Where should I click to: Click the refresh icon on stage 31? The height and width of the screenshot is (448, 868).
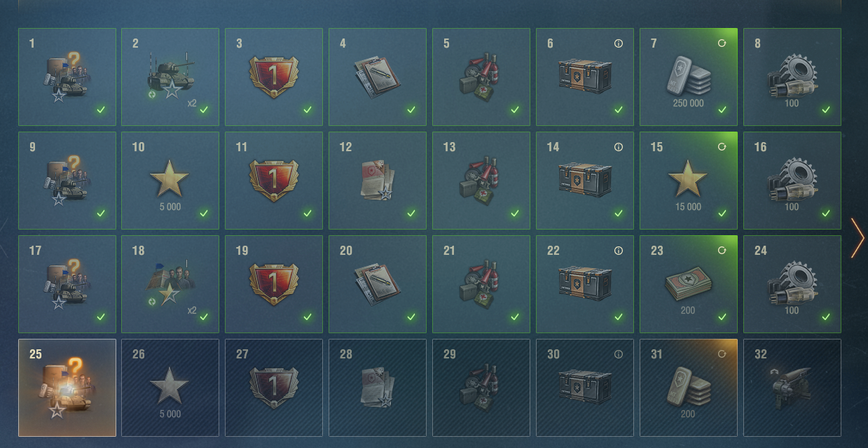(x=722, y=354)
